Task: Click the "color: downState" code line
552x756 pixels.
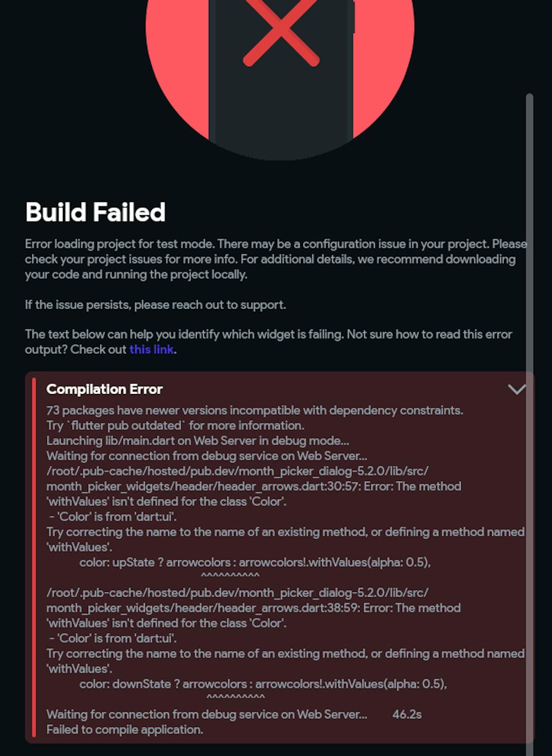Action: 263,684
